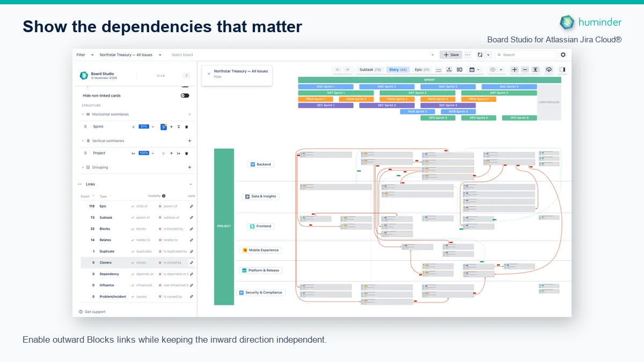
Task: Toggle 'parent of' Epic visibility
Action: click(x=160, y=206)
